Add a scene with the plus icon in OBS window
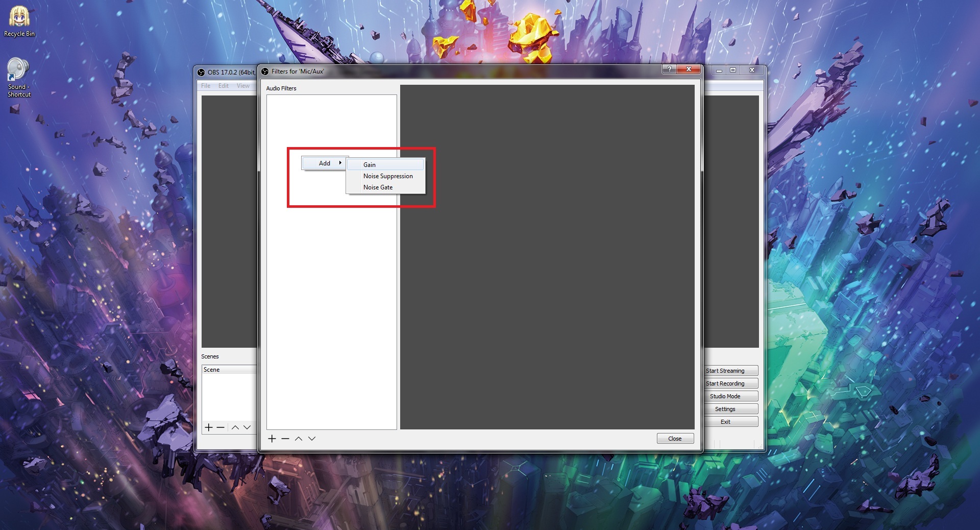Image resolution: width=980 pixels, height=530 pixels. click(209, 427)
